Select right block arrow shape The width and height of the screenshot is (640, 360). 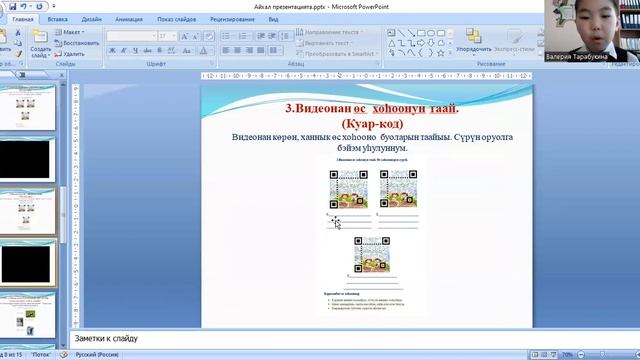(421, 43)
